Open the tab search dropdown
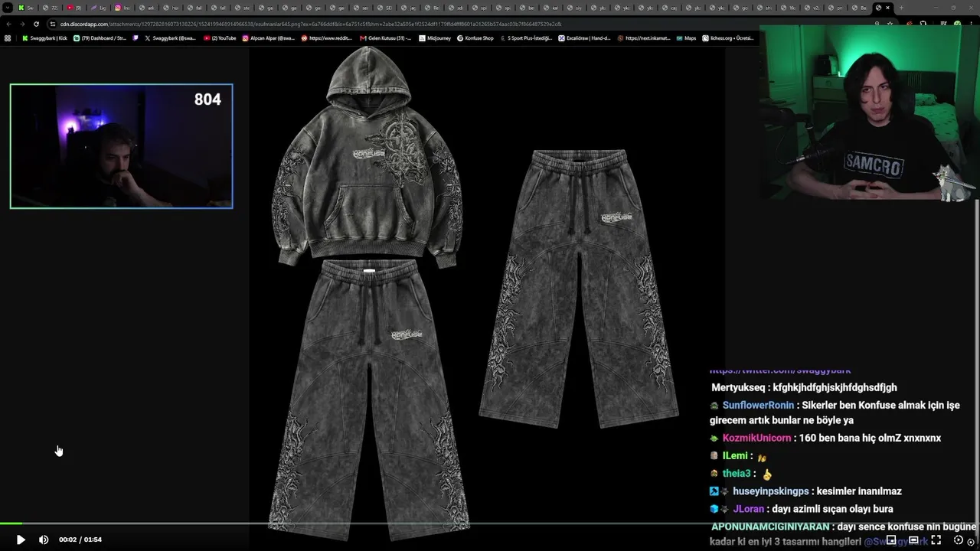The image size is (980, 551). [8, 8]
